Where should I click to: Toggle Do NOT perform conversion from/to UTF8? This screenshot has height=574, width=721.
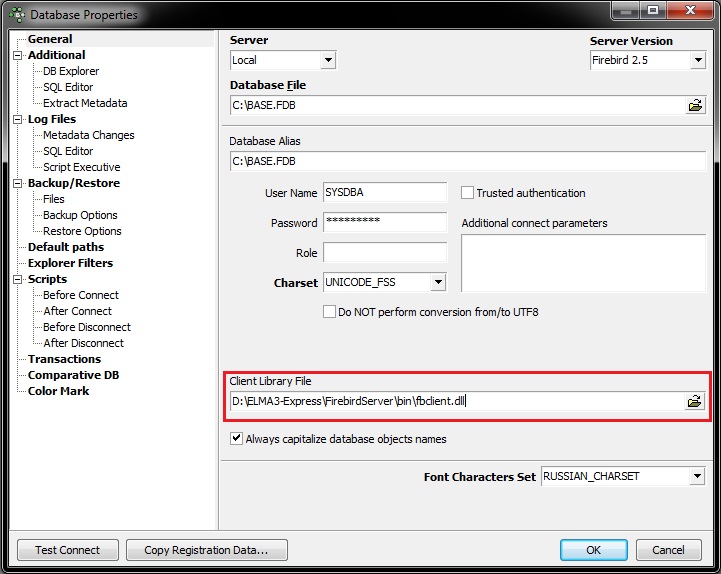(x=329, y=312)
